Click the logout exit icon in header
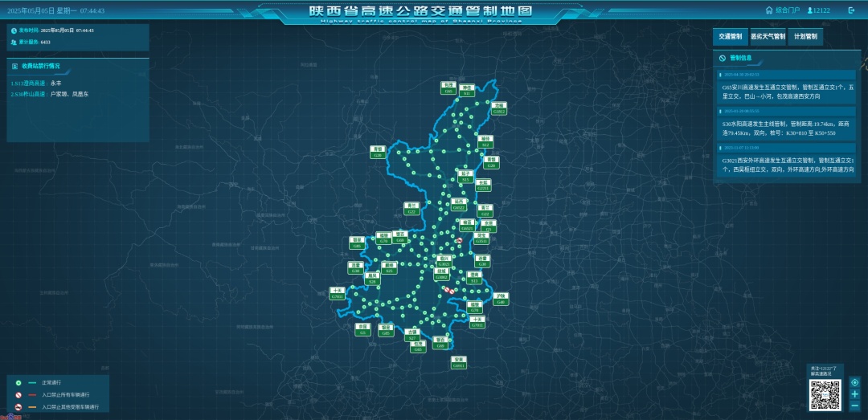868x420 pixels. coord(851,10)
